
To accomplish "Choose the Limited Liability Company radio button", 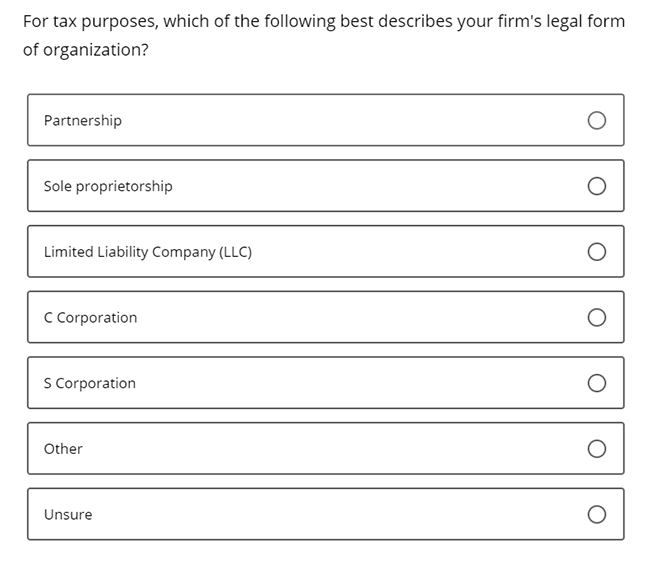I will [597, 252].
